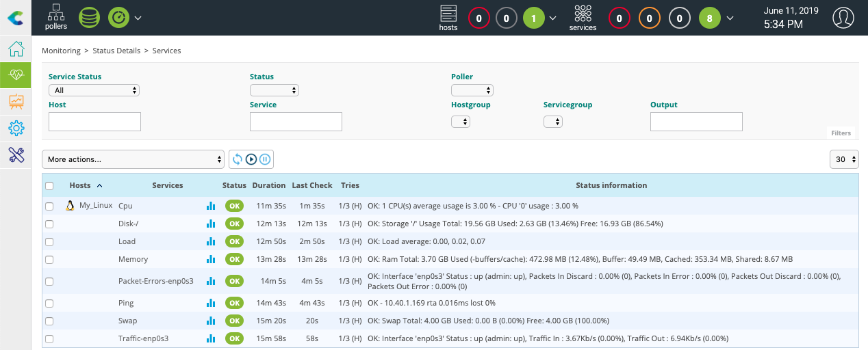Image resolution: width=868 pixels, height=350 pixels.
Task: Open the user profile icon
Action: (x=843, y=18)
